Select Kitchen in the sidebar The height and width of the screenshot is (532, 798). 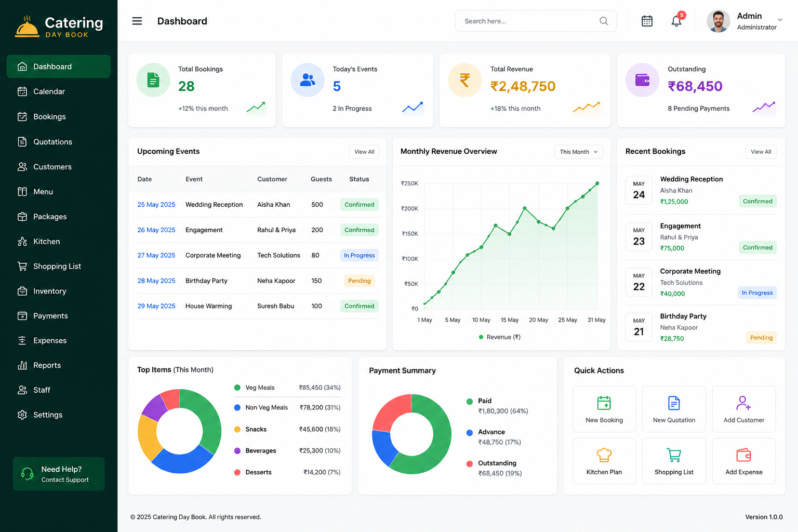[x=59, y=242]
